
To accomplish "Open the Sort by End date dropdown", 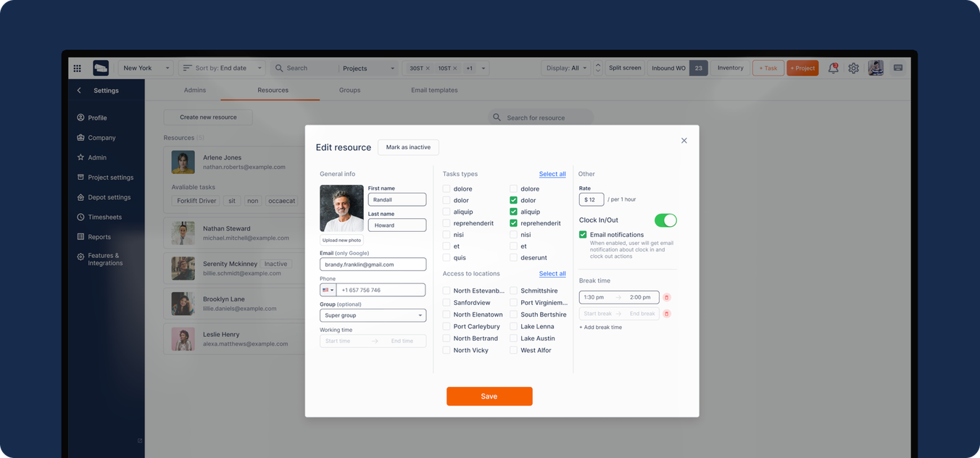I will click(x=222, y=68).
